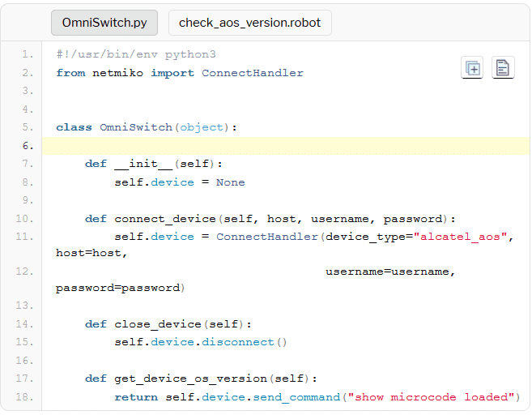
Task: Click the view plain text source icon
Action: [503, 68]
